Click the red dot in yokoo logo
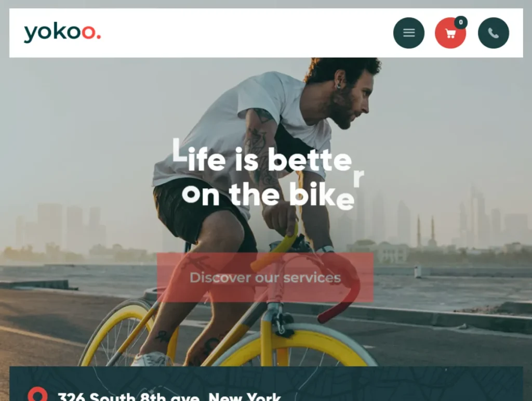The width and height of the screenshot is (532, 401). point(99,37)
